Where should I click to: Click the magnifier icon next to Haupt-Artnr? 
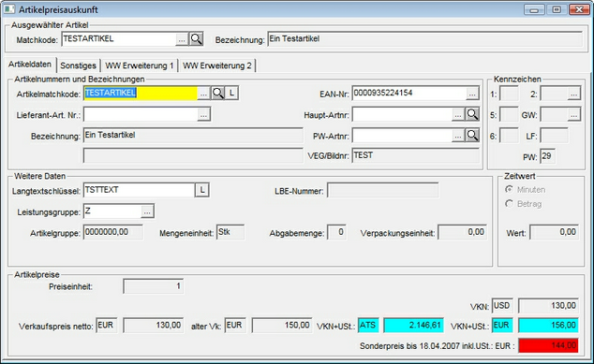click(472, 114)
